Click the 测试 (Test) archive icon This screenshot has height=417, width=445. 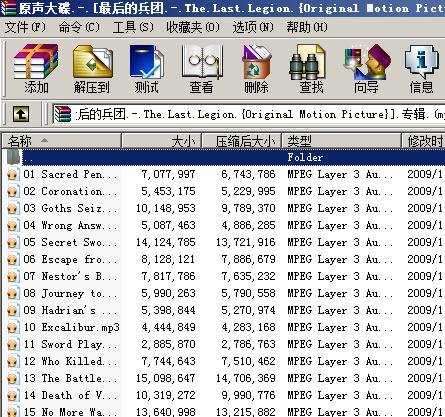pyautogui.click(x=146, y=69)
